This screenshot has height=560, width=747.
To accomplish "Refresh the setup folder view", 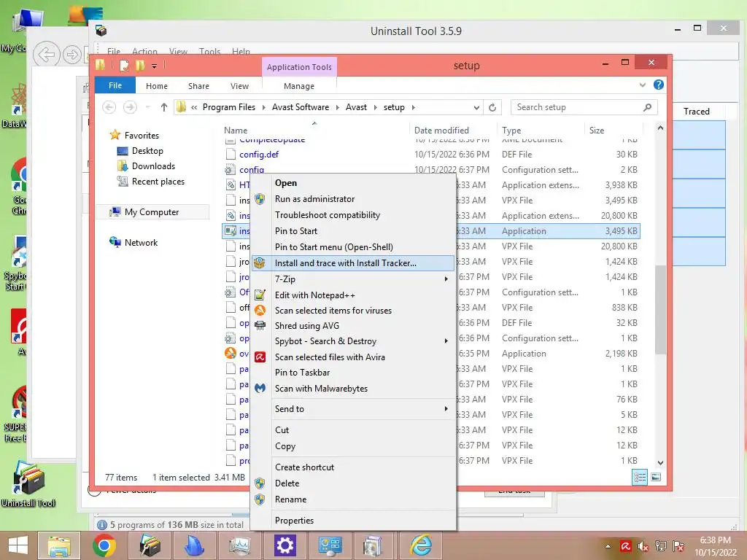I will [x=492, y=108].
